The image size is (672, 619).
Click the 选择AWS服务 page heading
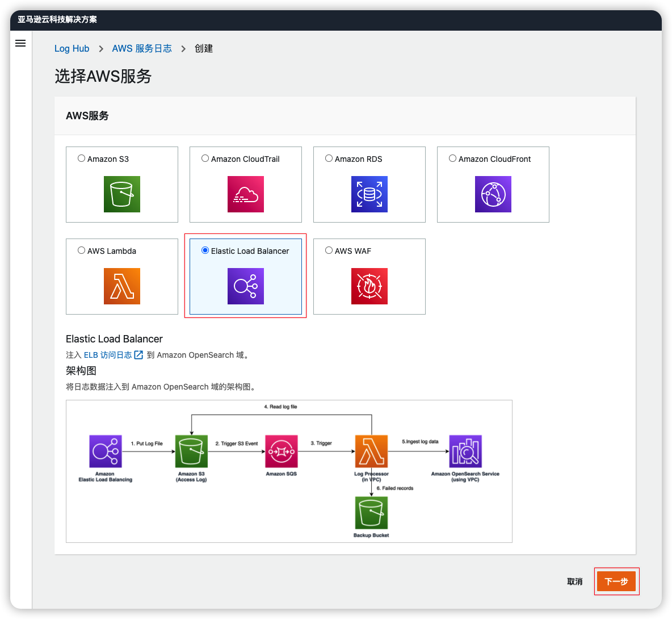tap(103, 76)
